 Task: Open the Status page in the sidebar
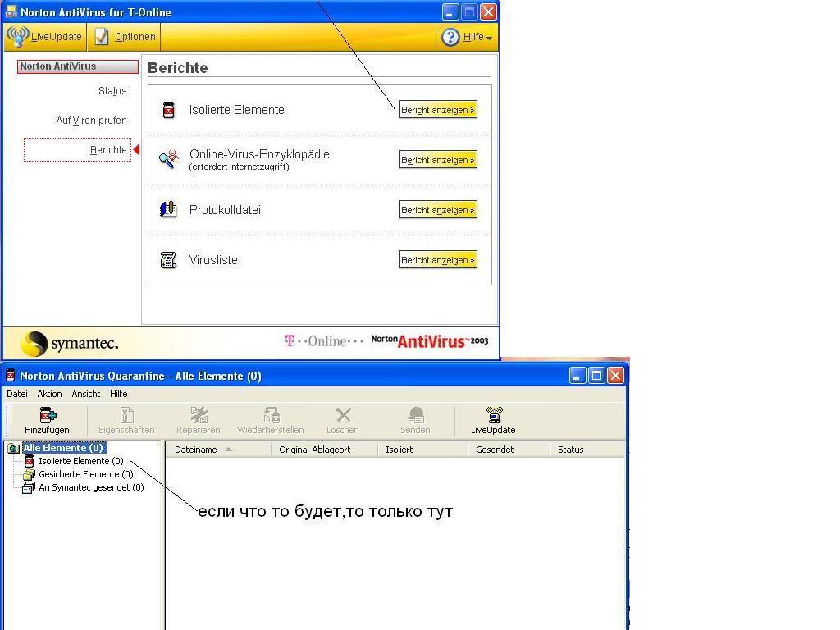click(112, 90)
